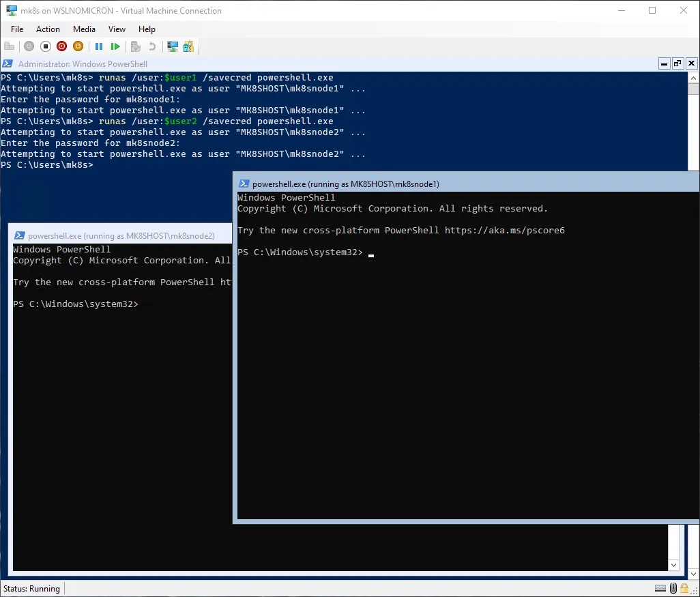Open the Media menu

[84, 29]
